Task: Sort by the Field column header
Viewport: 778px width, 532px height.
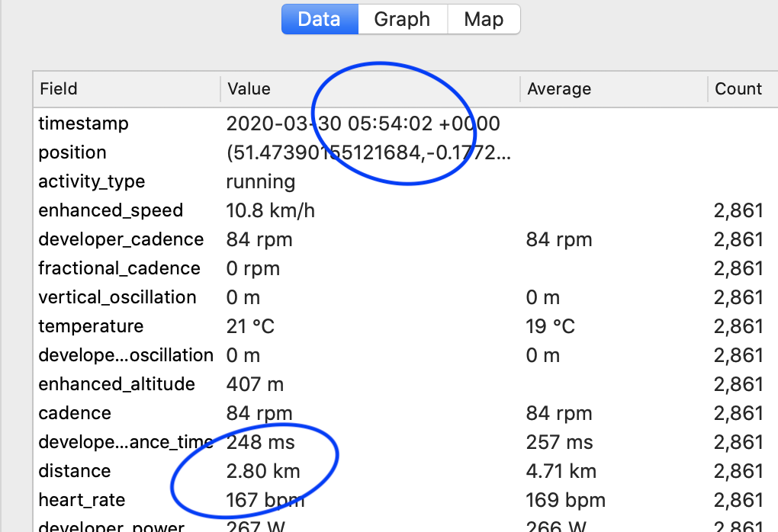Action: point(59,89)
